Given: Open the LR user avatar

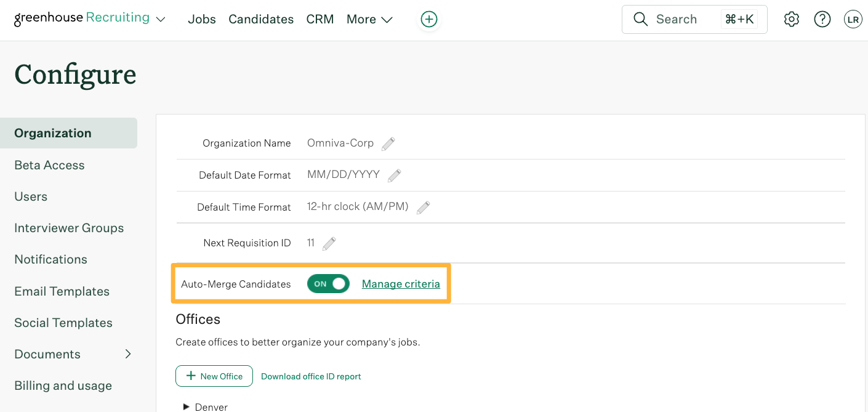Looking at the screenshot, I should point(853,19).
